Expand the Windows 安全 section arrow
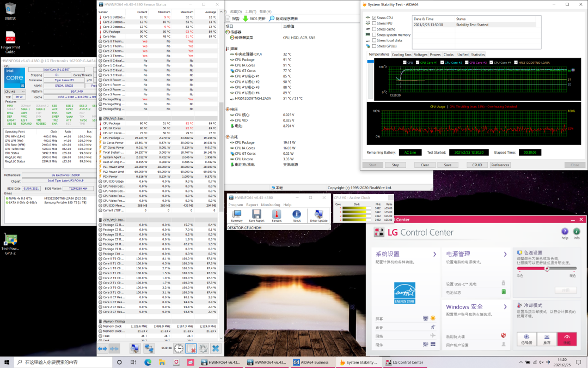588x368 pixels. click(x=506, y=307)
